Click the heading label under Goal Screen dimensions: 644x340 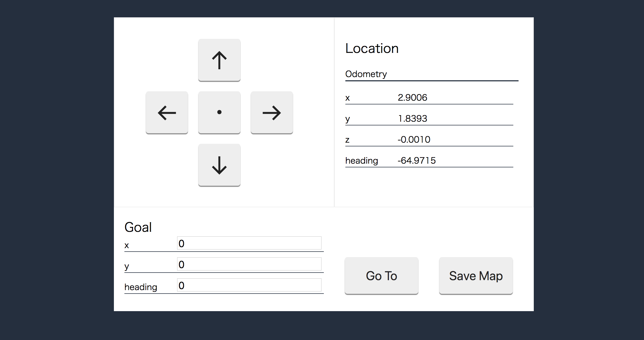coord(141,287)
